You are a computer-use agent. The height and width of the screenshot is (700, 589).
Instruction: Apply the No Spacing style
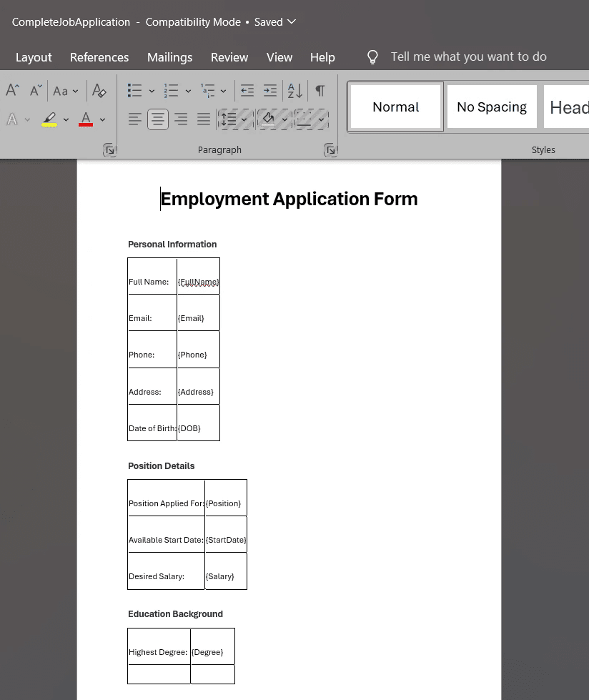[x=492, y=107]
